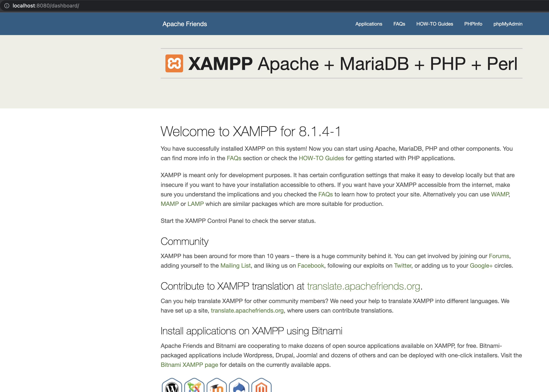
Task: Open FAQs in the top navigation
Action: click(399, 24)
